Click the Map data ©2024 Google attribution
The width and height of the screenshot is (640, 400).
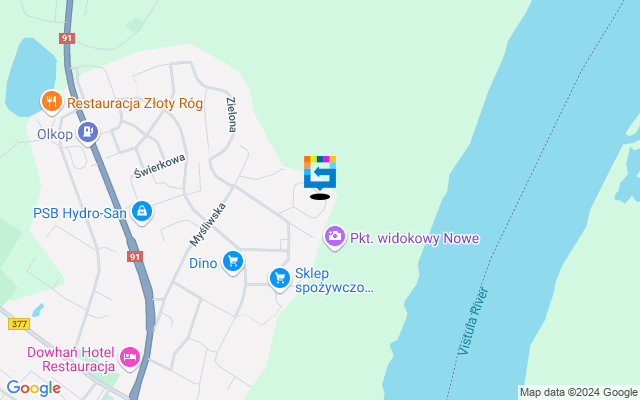(579, 393)
